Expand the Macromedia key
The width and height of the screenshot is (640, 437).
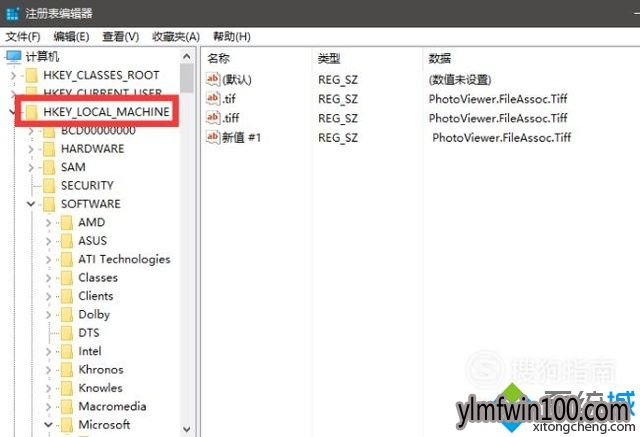pos(49,407)
